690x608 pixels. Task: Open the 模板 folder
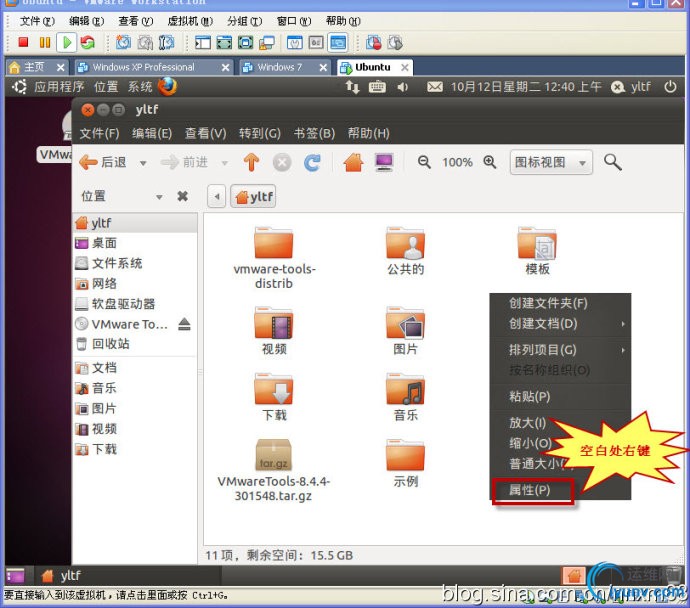point(537,251)
